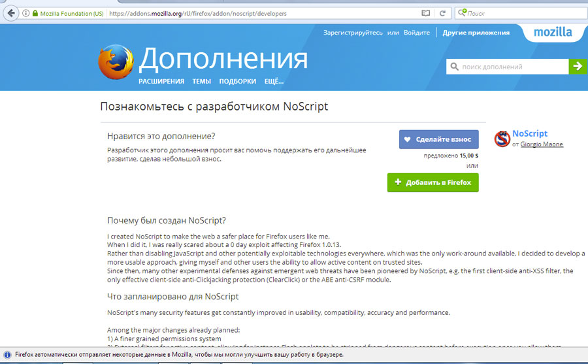The width and height of the screenshot is (588, 364).
Task: Click the Добавить в Firefox button
Action: click(x=433, y=182)
